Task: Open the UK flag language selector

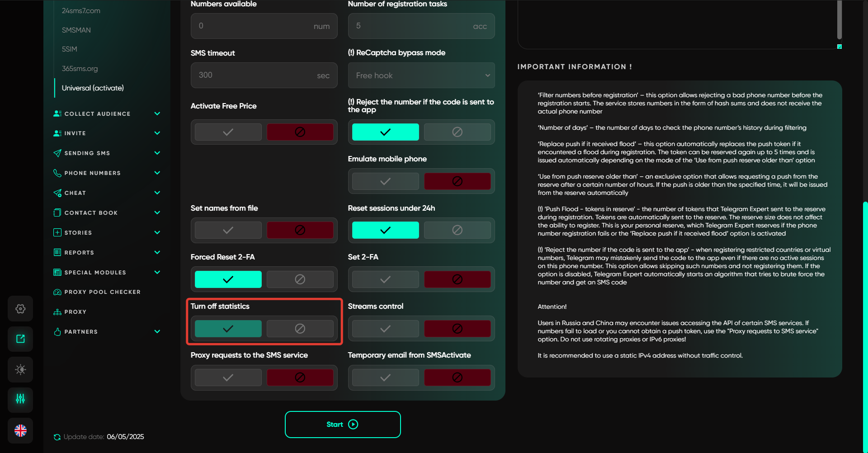Action: point(20,431)
